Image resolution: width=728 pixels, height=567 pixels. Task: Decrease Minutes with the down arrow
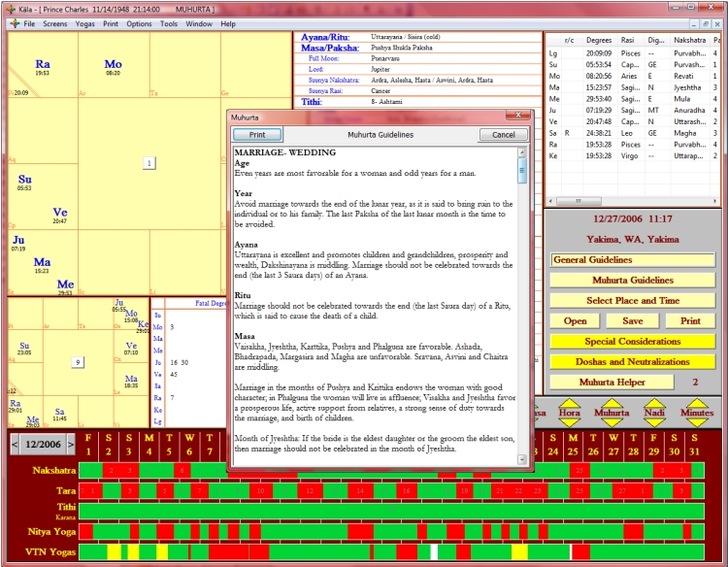pos(697,422)
